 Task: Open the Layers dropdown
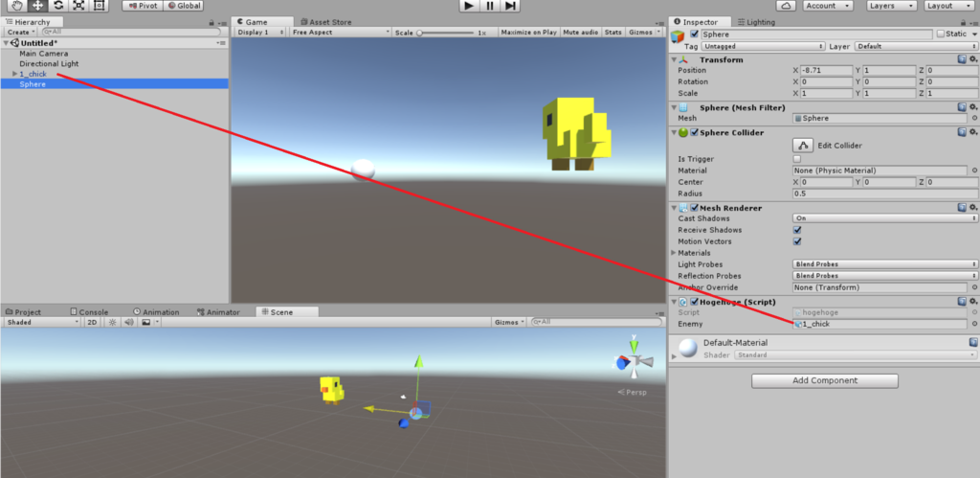(x=892, y=6)
